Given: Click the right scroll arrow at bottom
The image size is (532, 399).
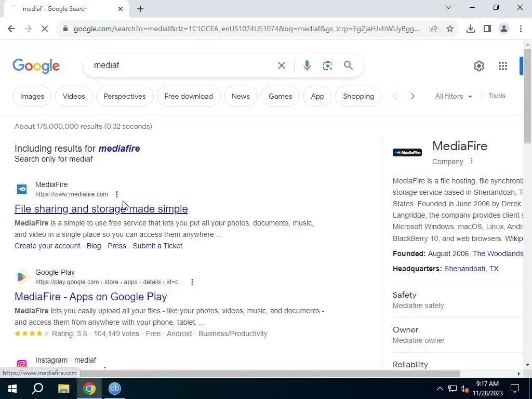Looking at the screenshot, I should (519, 374).
